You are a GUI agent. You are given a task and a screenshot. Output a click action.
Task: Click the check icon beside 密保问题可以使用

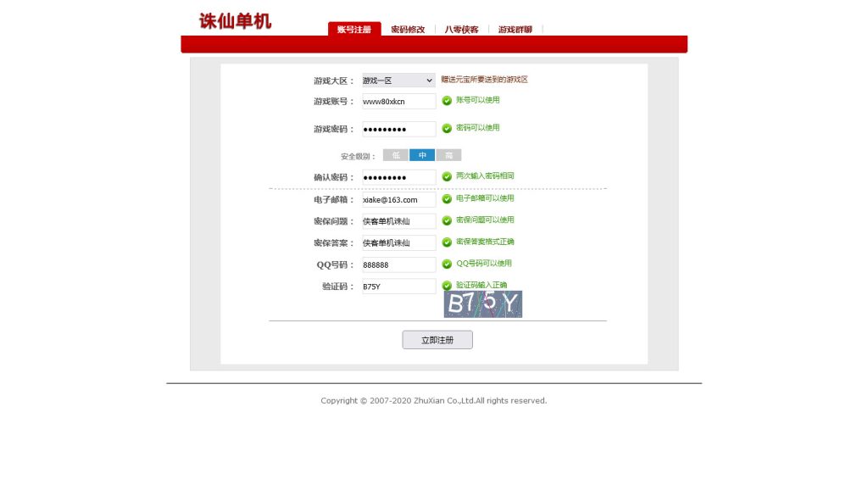pyautogui.click(x=447, y=220)
